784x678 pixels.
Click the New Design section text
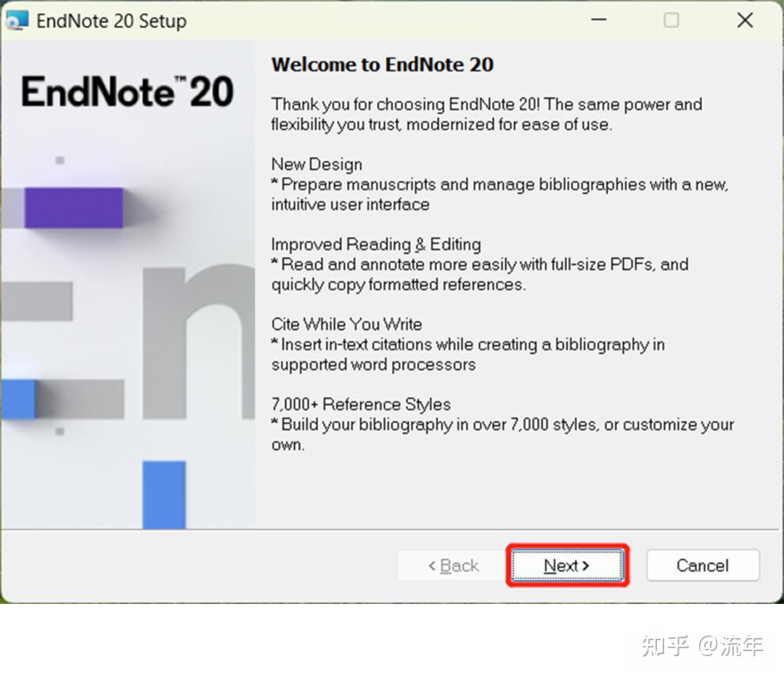click(317, 164)
